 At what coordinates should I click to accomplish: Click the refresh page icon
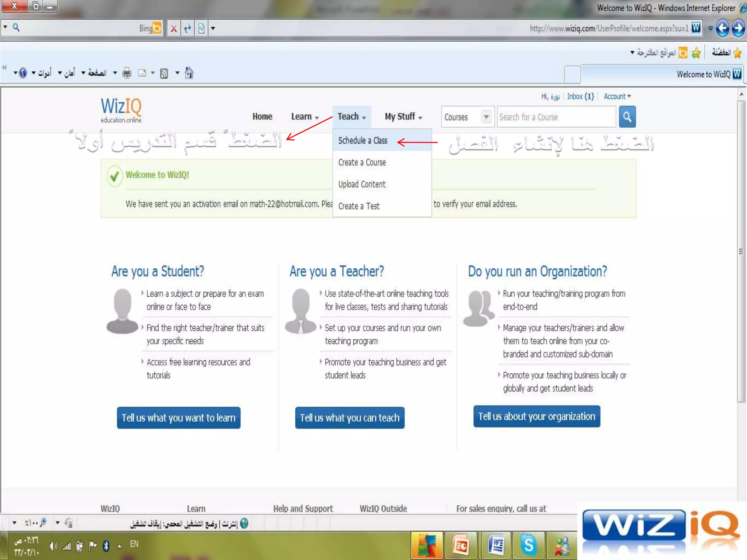point(187,28)
